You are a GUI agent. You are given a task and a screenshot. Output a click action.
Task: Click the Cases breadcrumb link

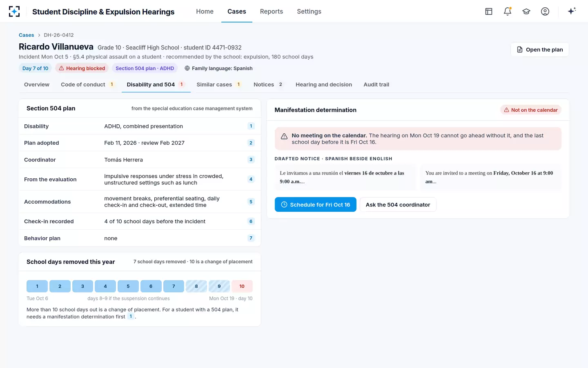(x=27, y=35)
